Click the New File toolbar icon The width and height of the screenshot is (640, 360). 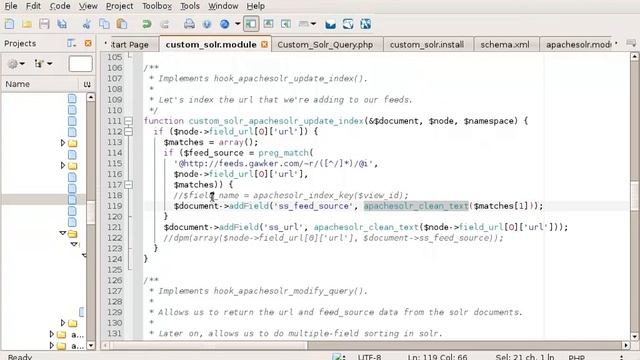click(x=9, y=24)
